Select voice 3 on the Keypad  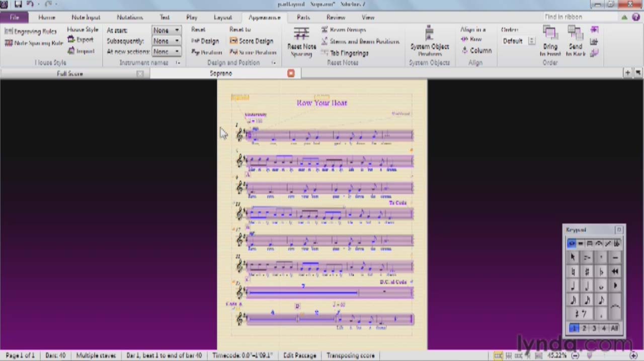point(594,328)
